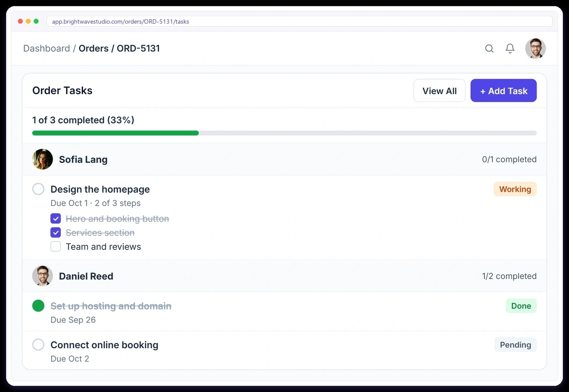Click the green window maximize dot
The height and width of the screenshot is (392, 569).
[x=36, y=21]
